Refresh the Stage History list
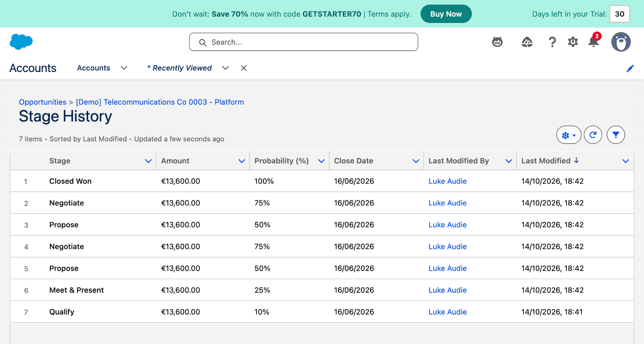 coord(593,135)
